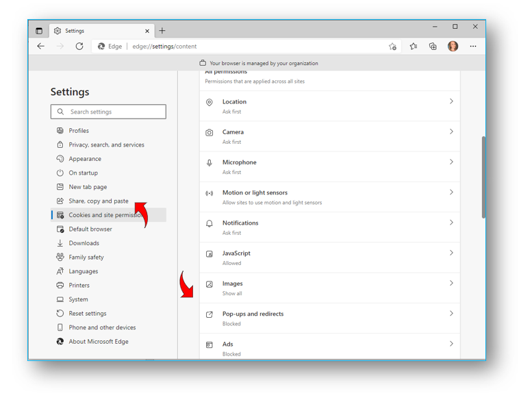Go back with the back arrow
This screenshot has height=400, width=532.
click(40, 46)
